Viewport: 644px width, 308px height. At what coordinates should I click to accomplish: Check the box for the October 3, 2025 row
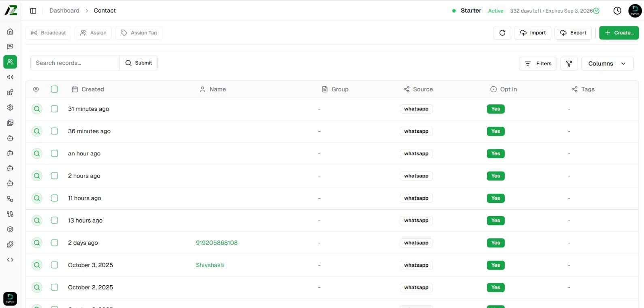tap(55, 265)
